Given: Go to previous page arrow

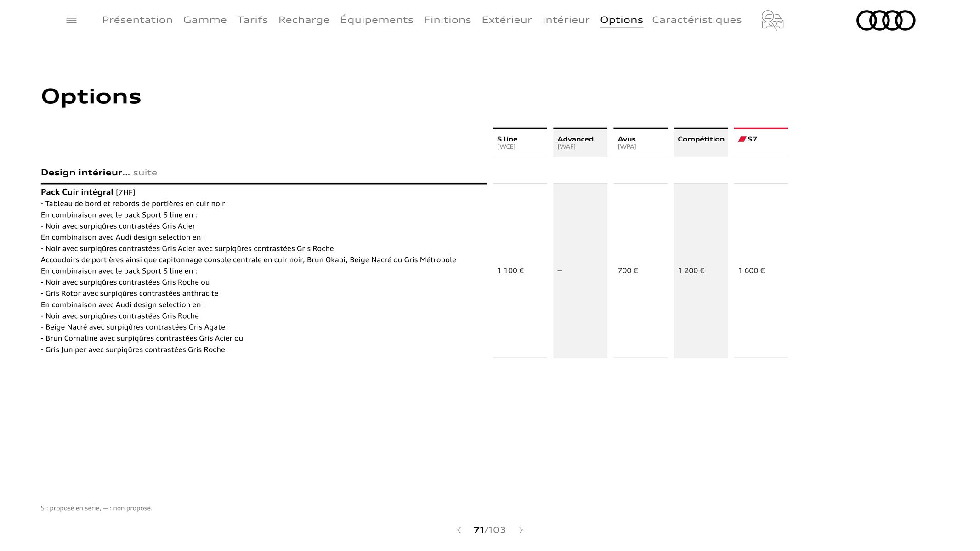Looking at the screenshot, I should point(459,530).
